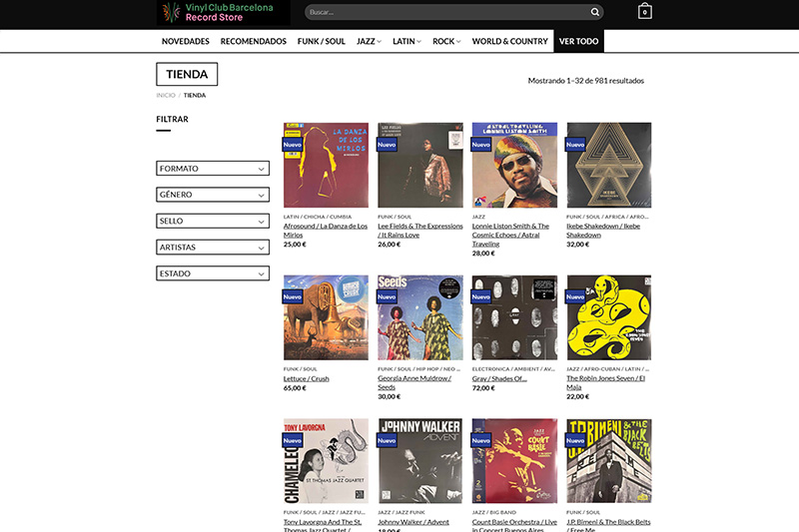This screenshot has height=532, width=799.
Task: Expand the ESTADO filter dropdown
Action: pyautogui.click(x=213, y=273)
